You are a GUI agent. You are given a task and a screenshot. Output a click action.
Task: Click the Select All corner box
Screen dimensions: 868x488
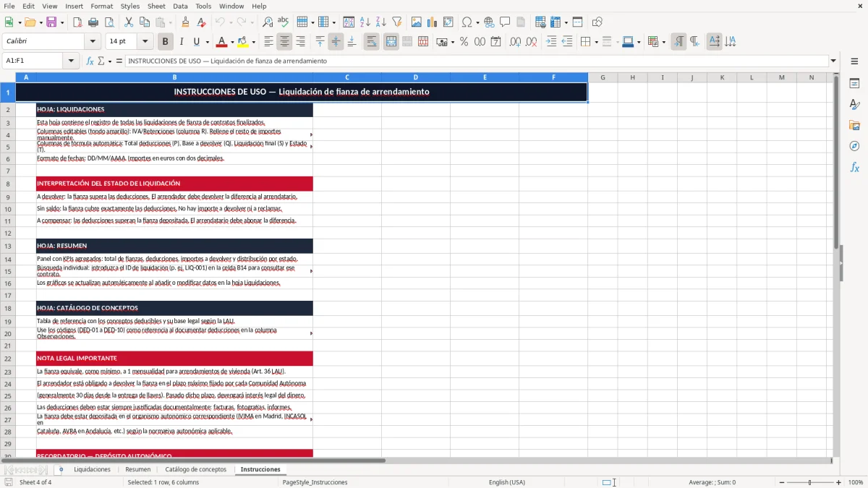(x=7, y=77)
